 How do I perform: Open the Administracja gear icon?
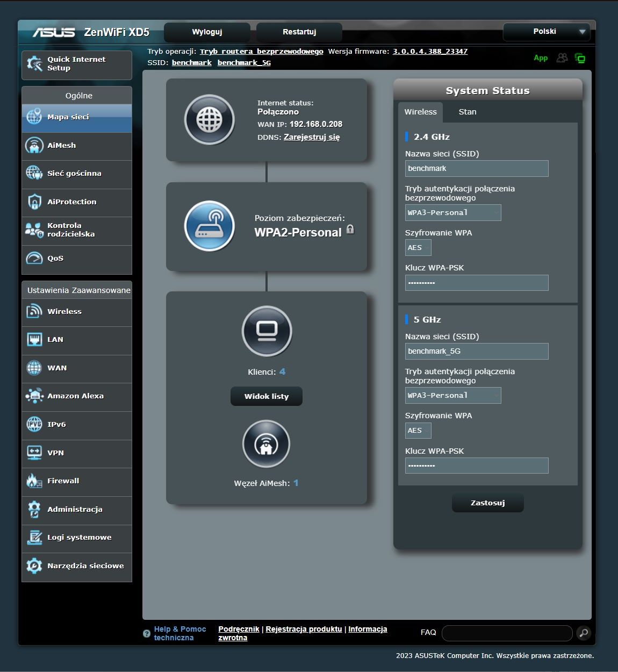(34, 509)
